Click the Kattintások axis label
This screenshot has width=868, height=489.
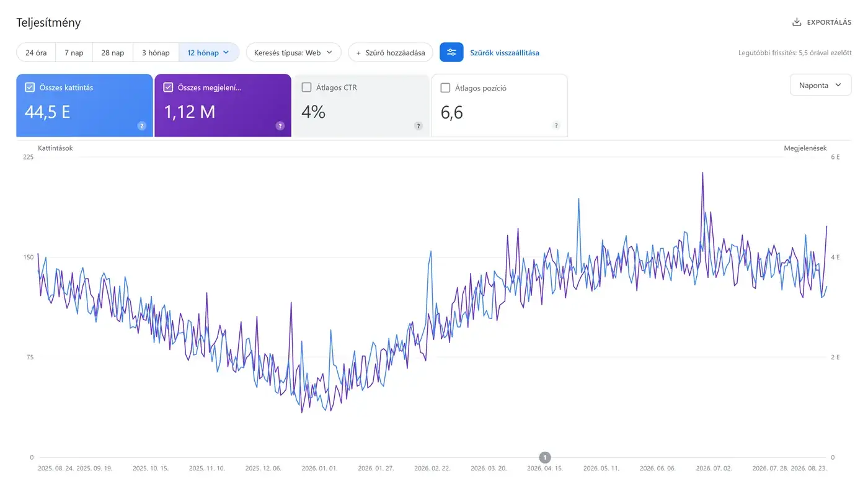55,148
